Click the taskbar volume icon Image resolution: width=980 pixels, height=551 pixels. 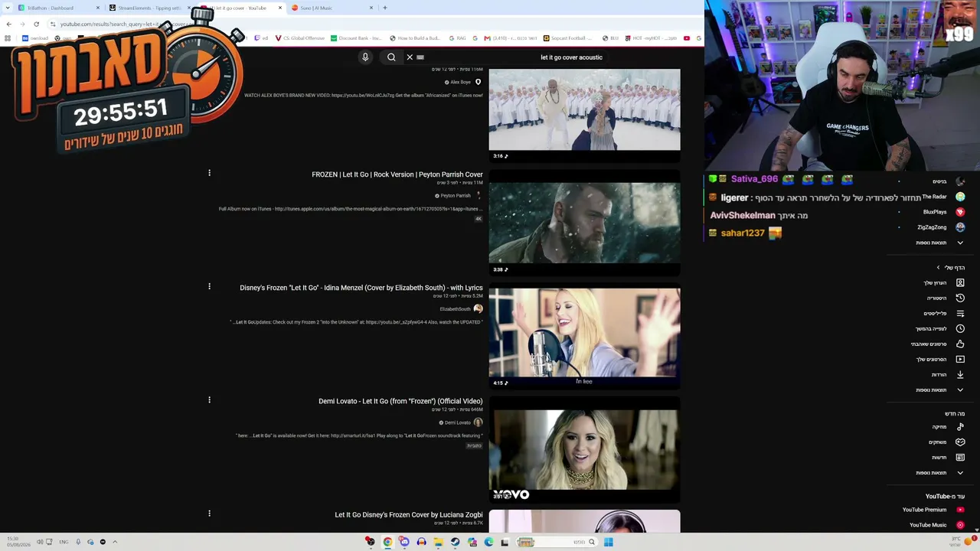pyautogui.click(x=40, y=542)
